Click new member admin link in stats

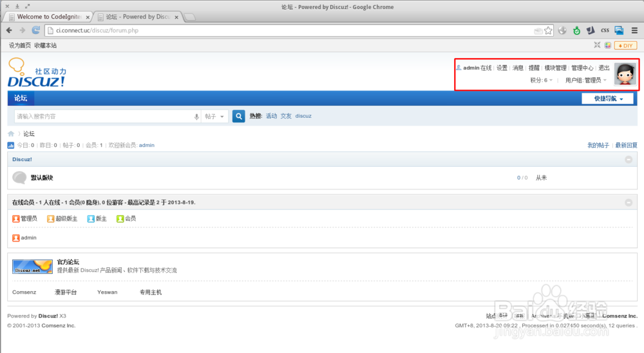click(147, 145)
